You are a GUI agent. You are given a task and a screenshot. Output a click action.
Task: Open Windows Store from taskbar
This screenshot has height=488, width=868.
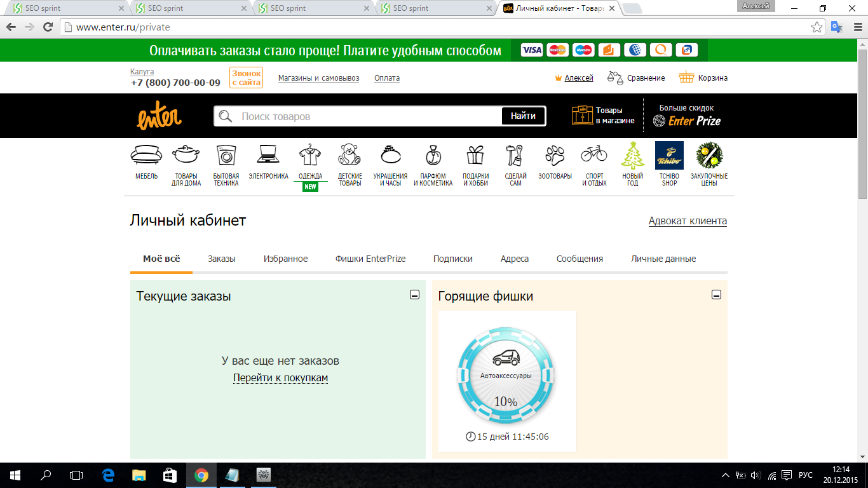[170, 475]
